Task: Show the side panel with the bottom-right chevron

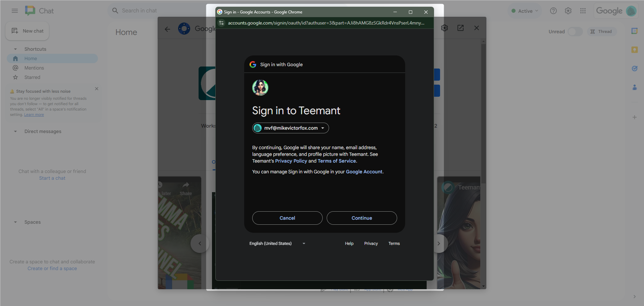Action: coord(634,297)
